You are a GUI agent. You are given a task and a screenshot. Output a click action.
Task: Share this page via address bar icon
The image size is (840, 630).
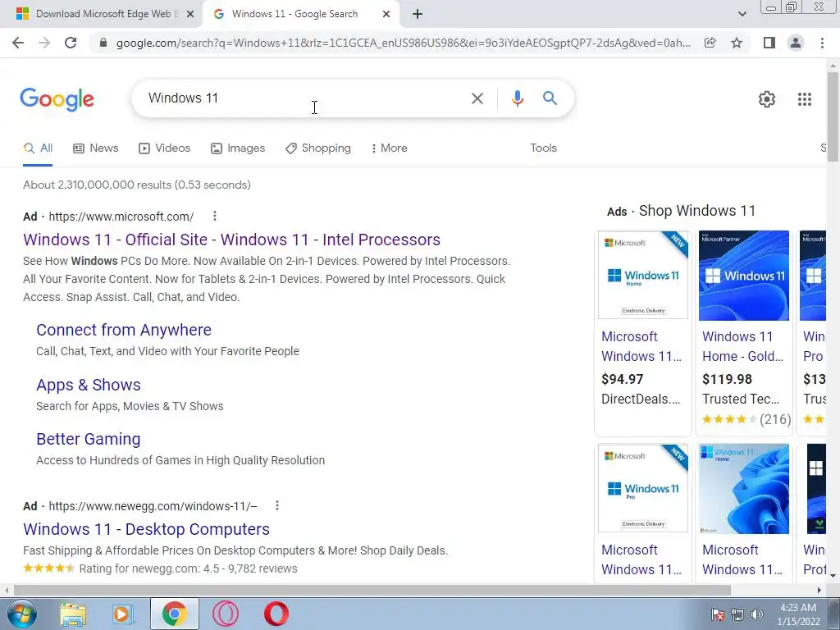710,43
